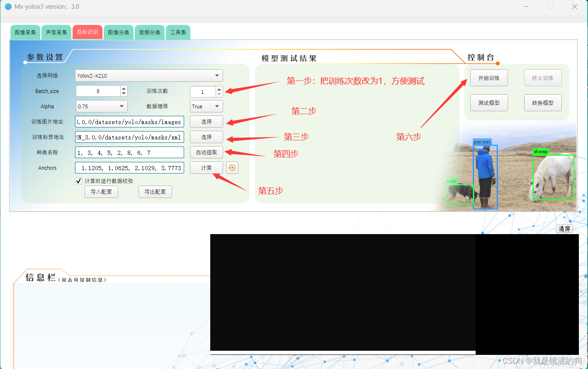Viewport: 588px width, 369px height.
Task: Click inside the Anchors input field
Action: pyautogui.click(x=129, y=168)
